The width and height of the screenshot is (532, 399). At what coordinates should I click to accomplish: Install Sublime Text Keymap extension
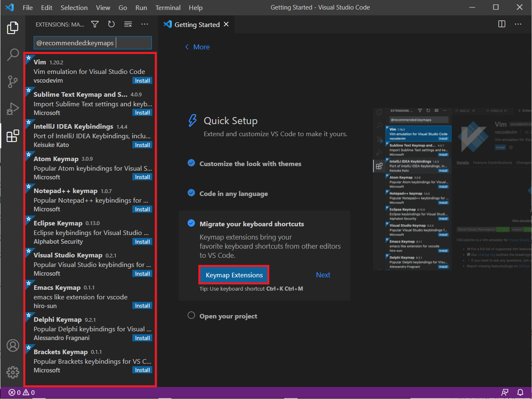tap(142, 113)
